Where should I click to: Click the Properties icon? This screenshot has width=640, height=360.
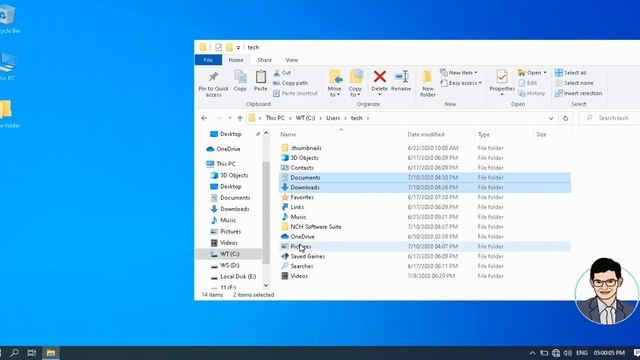[502, 77]
